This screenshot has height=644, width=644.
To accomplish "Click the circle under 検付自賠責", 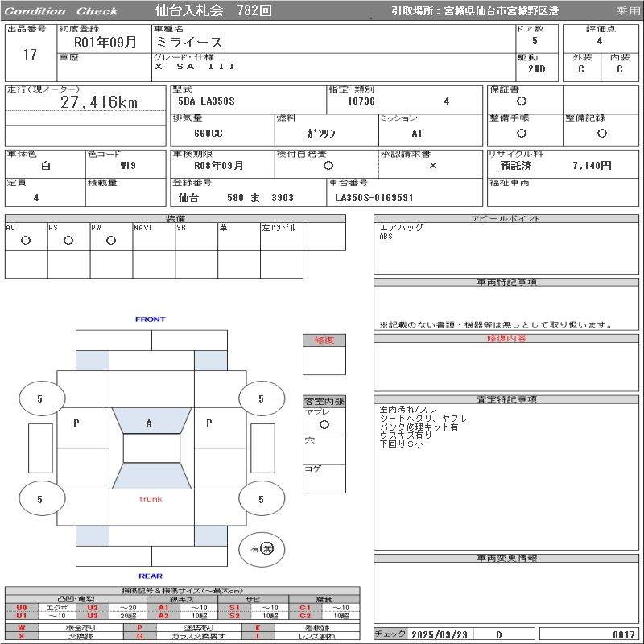I will coord(327,165).
